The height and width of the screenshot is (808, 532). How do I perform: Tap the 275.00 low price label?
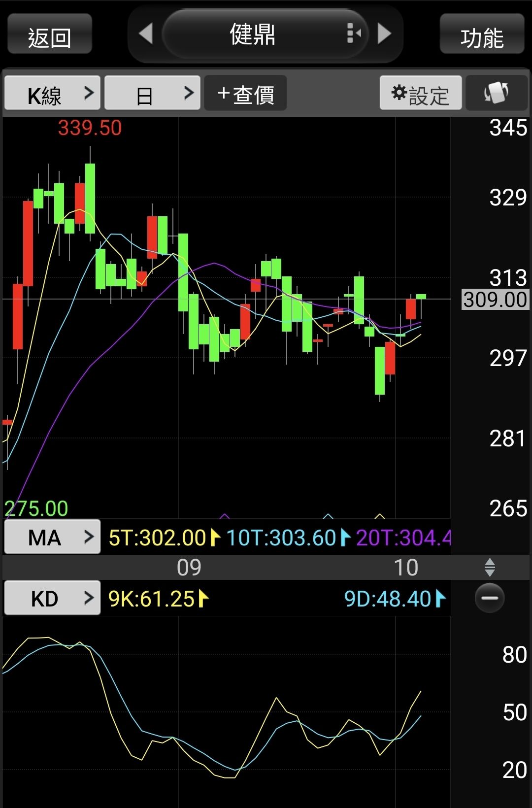point(36,508)
